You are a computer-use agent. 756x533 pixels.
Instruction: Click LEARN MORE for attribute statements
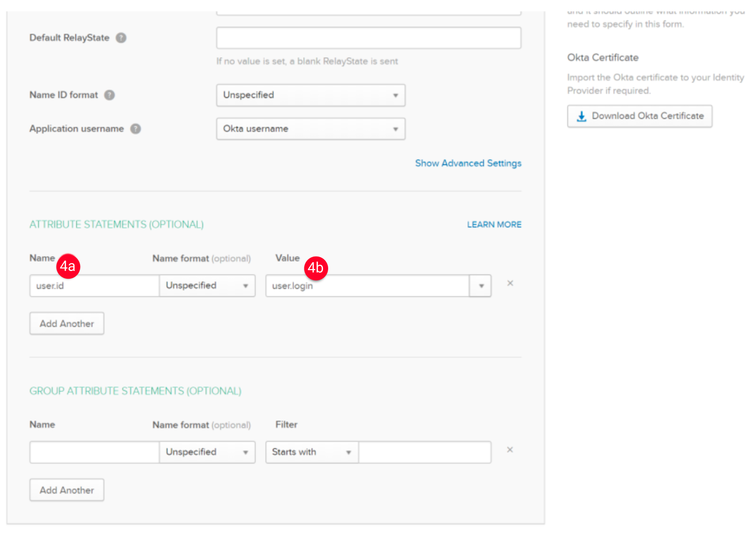494,224
